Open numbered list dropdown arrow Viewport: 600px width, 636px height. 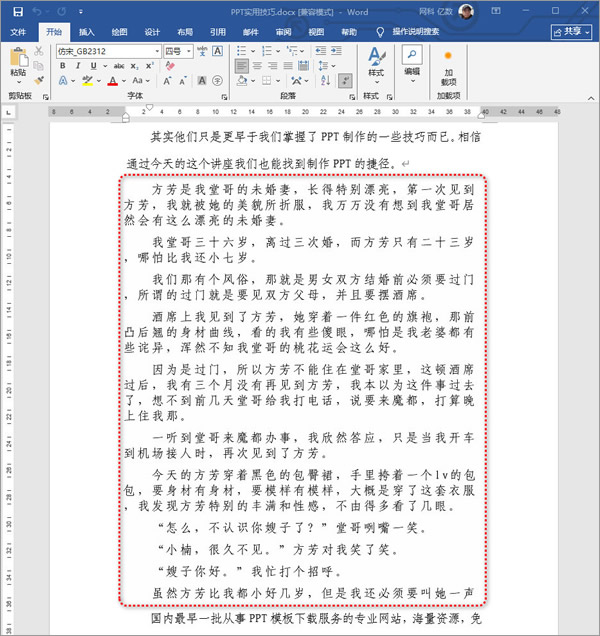pyautogui.click(x=278, y=51)
